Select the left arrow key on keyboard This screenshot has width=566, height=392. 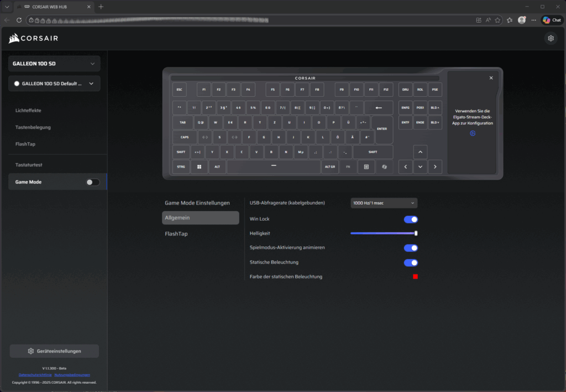click(x=406, y=166)
